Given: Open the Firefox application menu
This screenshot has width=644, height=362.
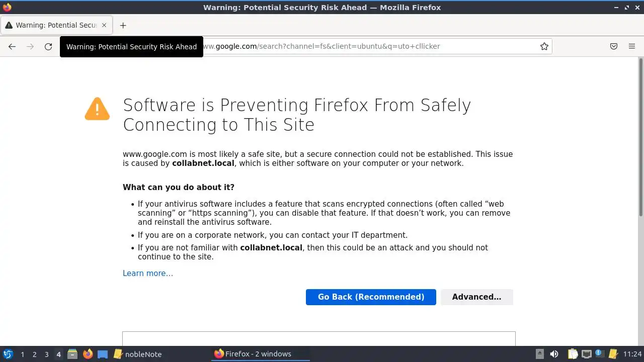Looking at the screenshot, I should point(632,46).
